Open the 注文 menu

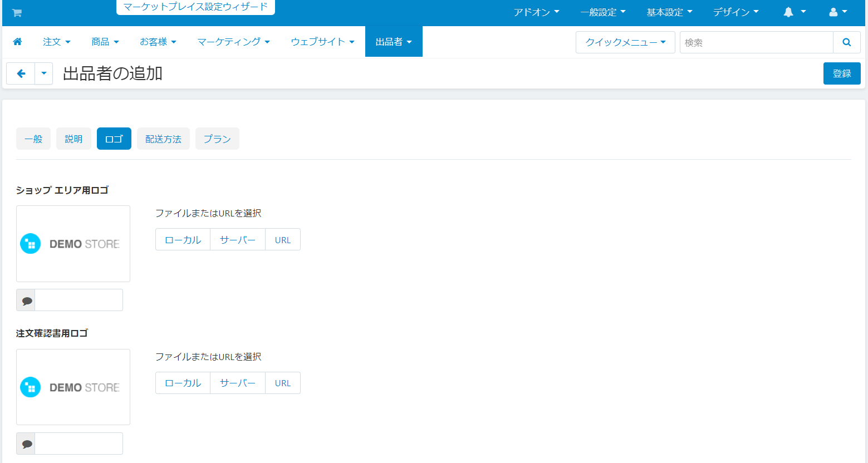click(56, 42)
